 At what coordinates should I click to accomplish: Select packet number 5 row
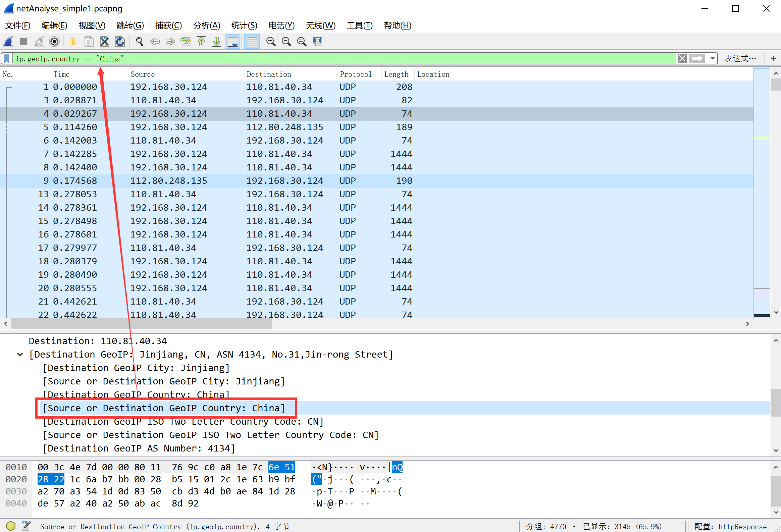(x=376, y=127)
